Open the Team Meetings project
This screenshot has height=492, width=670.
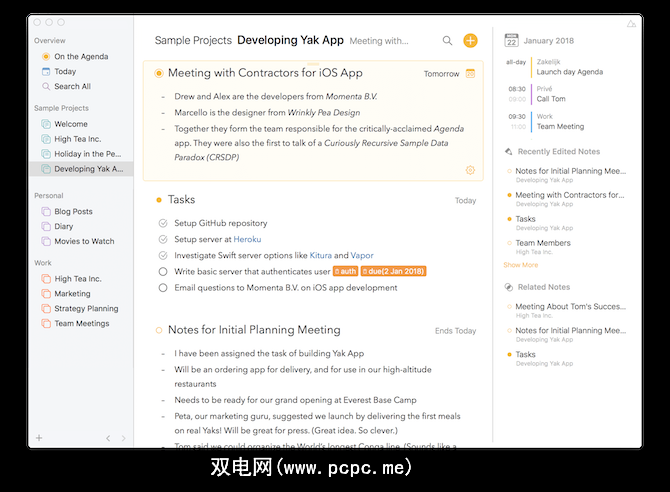pos(81,324)
